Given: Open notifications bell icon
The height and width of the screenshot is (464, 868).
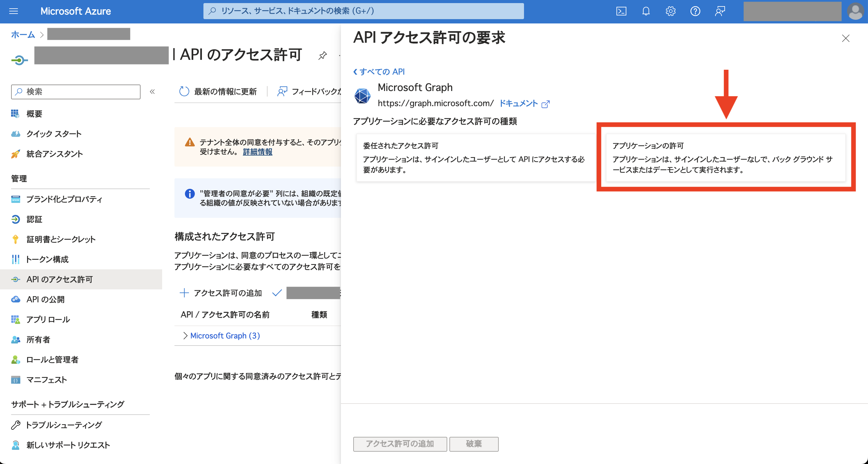Looking at the screenshot, I should pyautogui.click(x=646, y=11).
